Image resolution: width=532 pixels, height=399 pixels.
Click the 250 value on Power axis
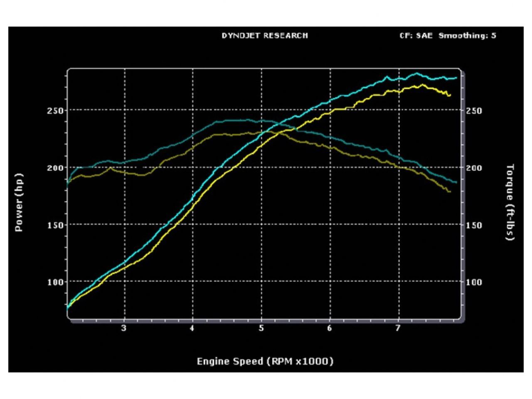pyautogui.click(x=55, y=111)
